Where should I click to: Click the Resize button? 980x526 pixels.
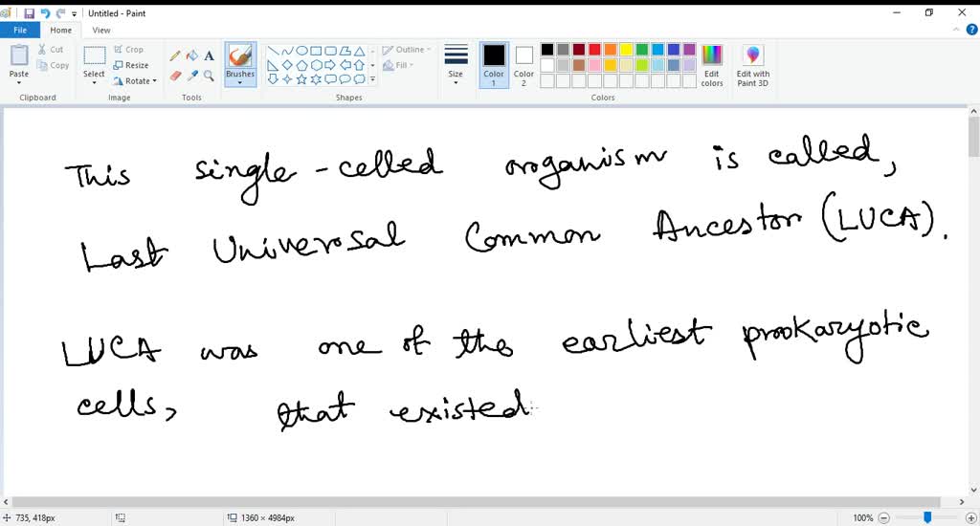[x=131, y=65]
